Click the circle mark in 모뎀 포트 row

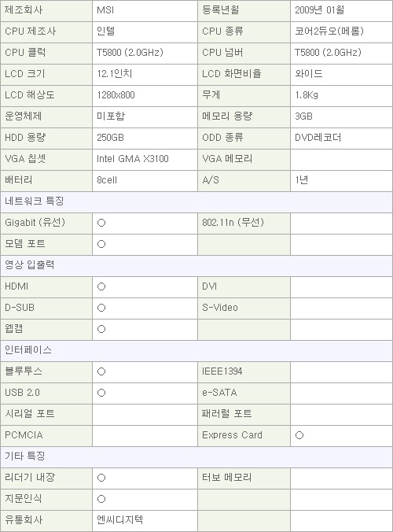coord(101,244)
